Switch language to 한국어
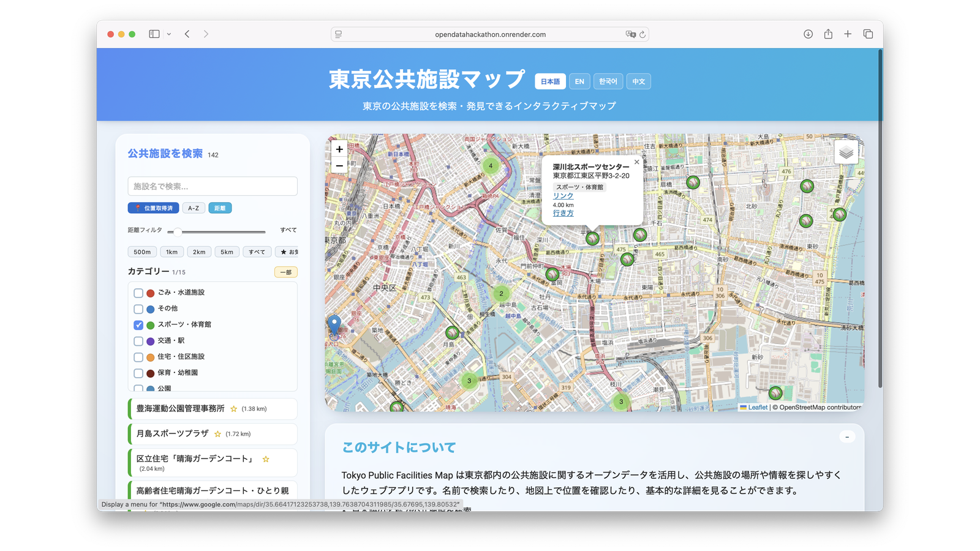The height and width of the screenshot is (551, 980). point(608,81)
